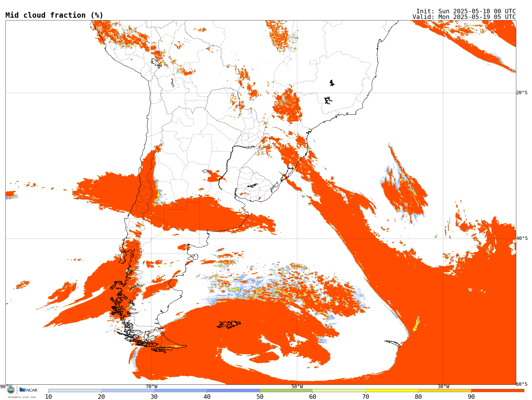Click the 70-80 yellow colorbar segment
This screenshot has width=532, height=400.
pyautogui.click(x=392, y=391)
